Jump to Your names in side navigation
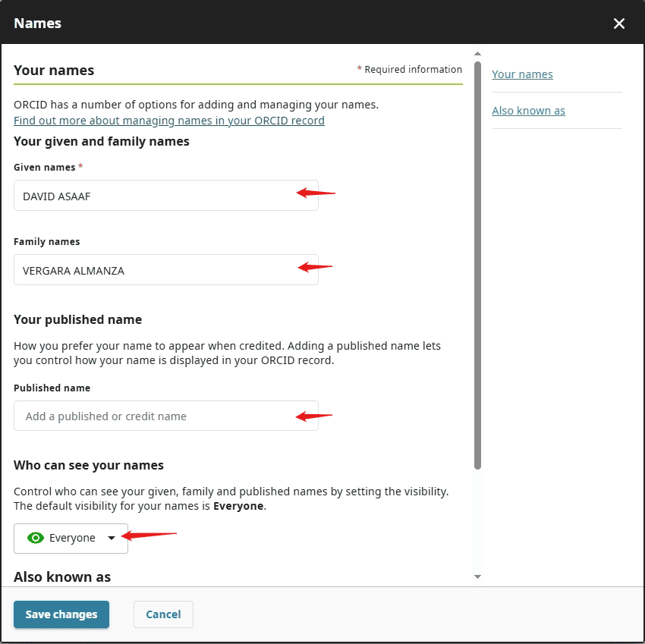 click(522, 74)
